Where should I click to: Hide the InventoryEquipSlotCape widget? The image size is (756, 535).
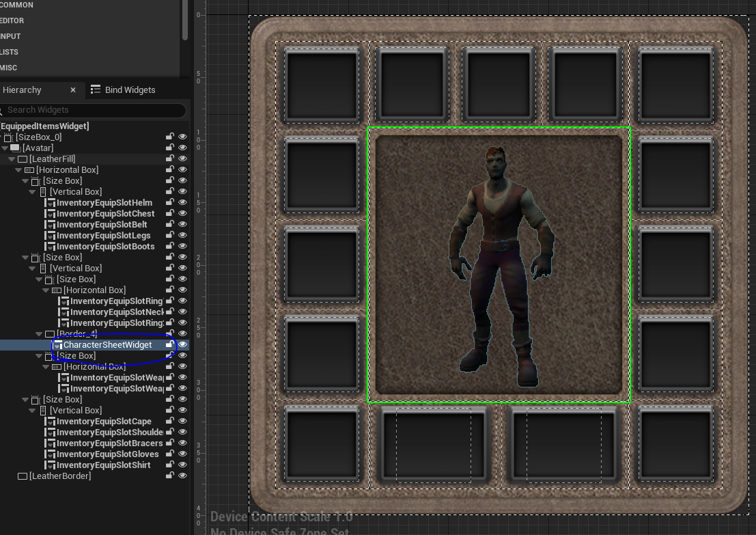[x=183, y=421]
